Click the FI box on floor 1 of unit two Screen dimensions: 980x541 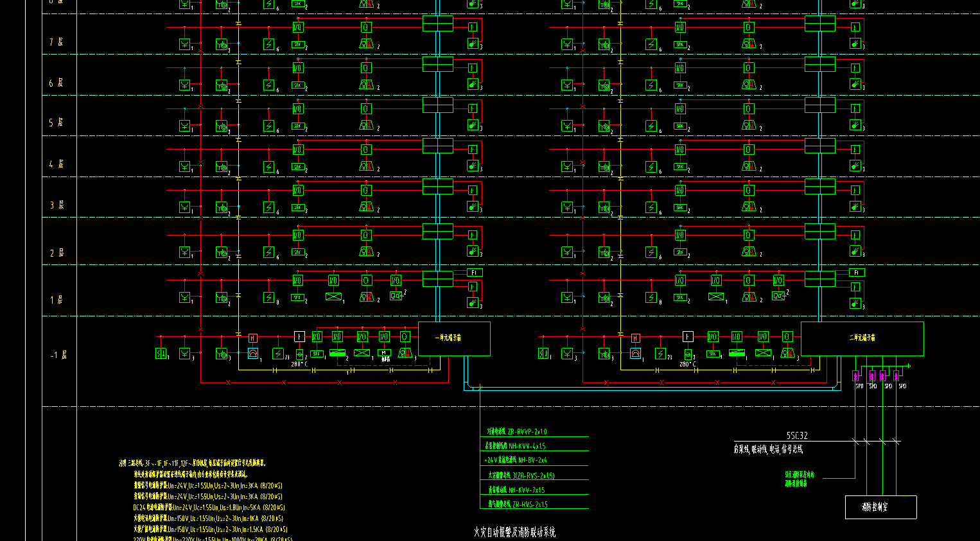click(x=857, y=273)
